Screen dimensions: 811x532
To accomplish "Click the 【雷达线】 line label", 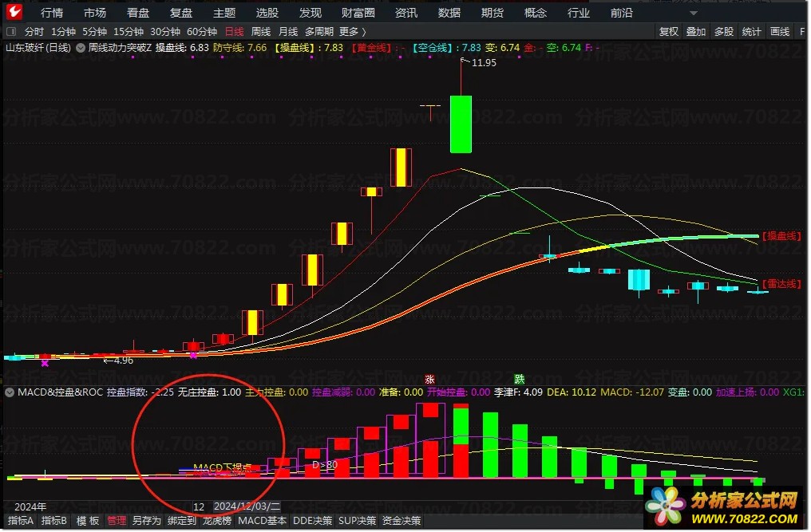I will tap(781, 285).
